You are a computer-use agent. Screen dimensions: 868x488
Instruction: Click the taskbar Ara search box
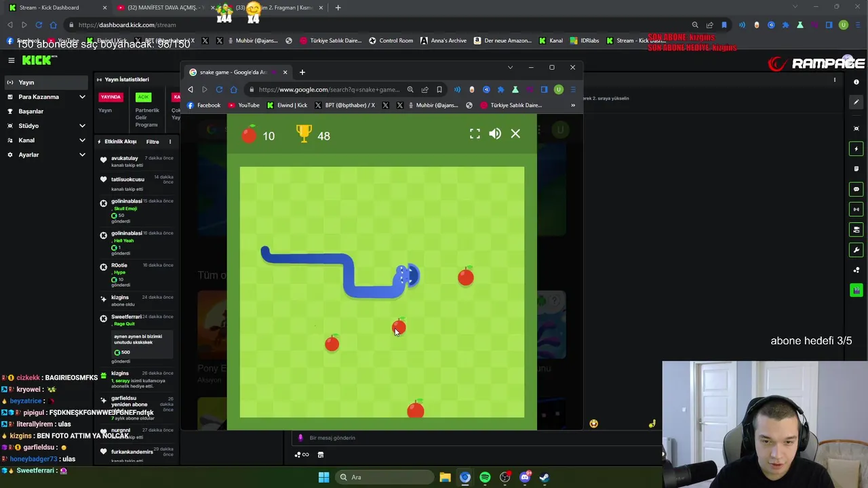pos(384,477)
